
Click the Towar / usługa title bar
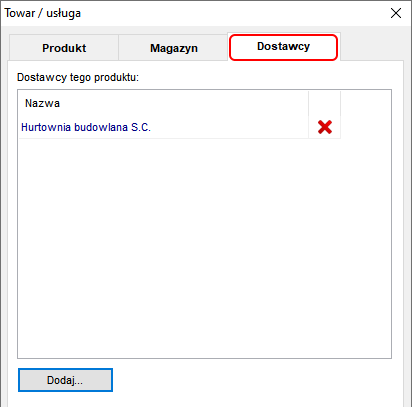click(x=200, y=13)
